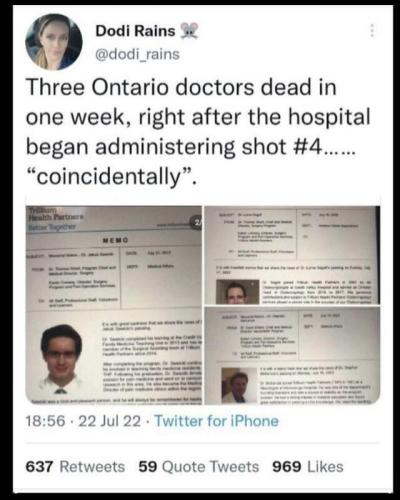Click the portrait in the bottom-right memo
The height and width of the screenshot is (500, 400).
(x=239, y=385)
